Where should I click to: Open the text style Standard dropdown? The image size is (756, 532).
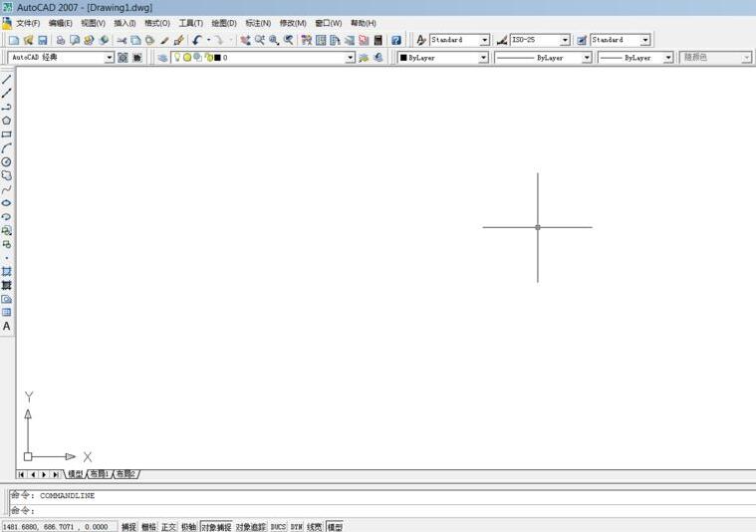coord(485,40)
